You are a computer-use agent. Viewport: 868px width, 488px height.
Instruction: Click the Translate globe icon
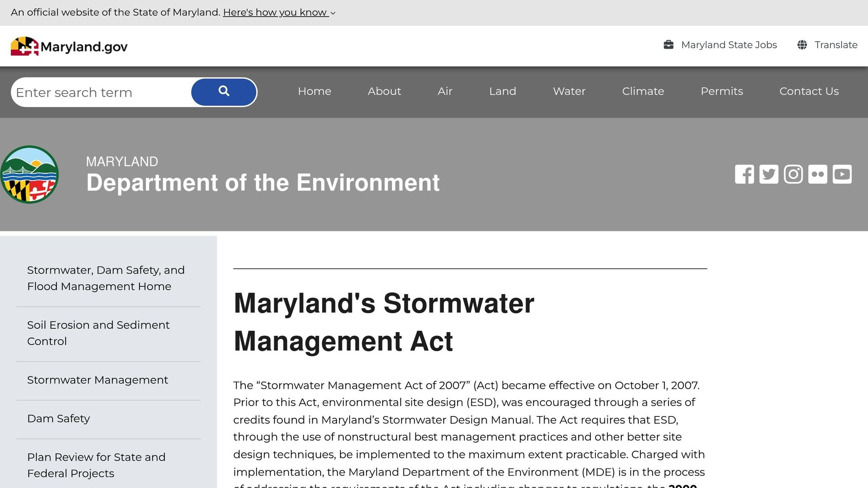click(x=802, y=44)
